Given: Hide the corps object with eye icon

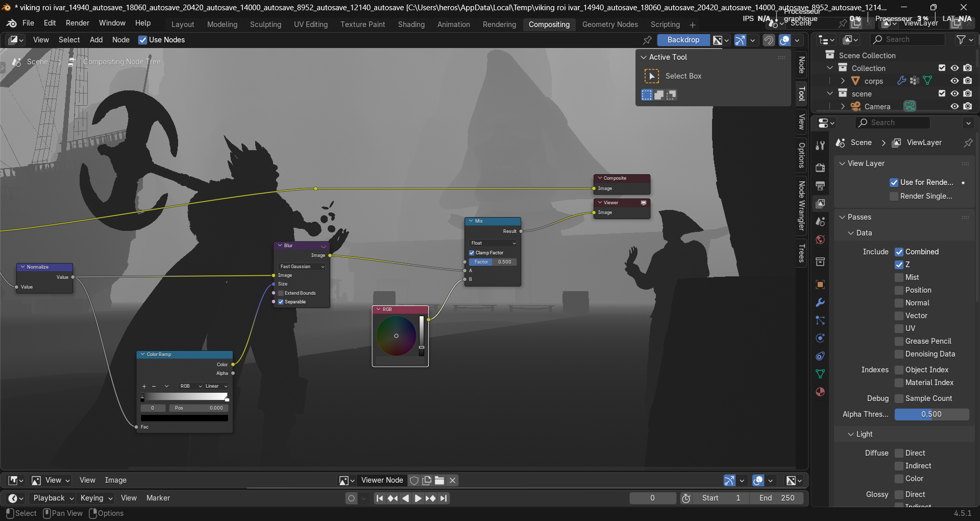Looking at the screenshot, I should pyautogui.click(x=954, y=81).
